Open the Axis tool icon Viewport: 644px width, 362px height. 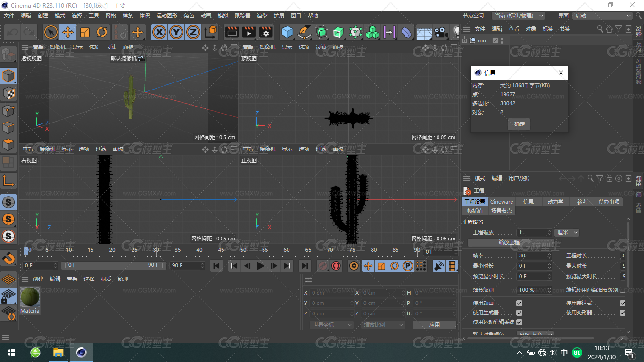tap(8, 180)
